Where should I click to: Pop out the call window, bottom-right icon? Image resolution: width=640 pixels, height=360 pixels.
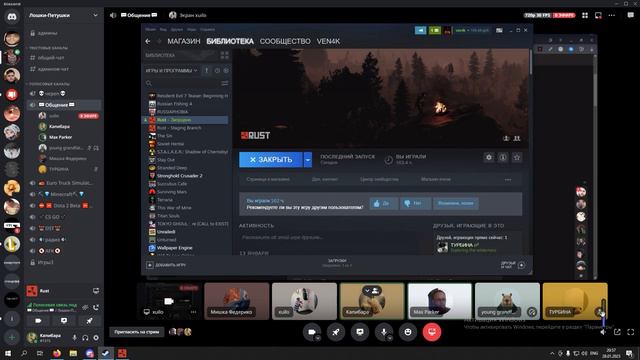[617, 332]
